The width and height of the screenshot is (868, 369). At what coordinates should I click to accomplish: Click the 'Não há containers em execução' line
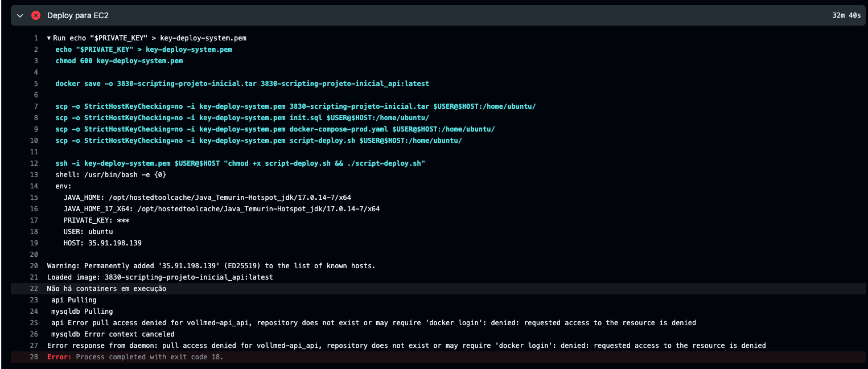(x=106, y=289)
